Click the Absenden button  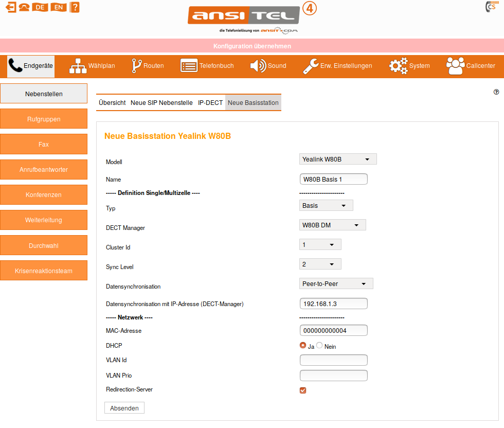tap(124, 408)
